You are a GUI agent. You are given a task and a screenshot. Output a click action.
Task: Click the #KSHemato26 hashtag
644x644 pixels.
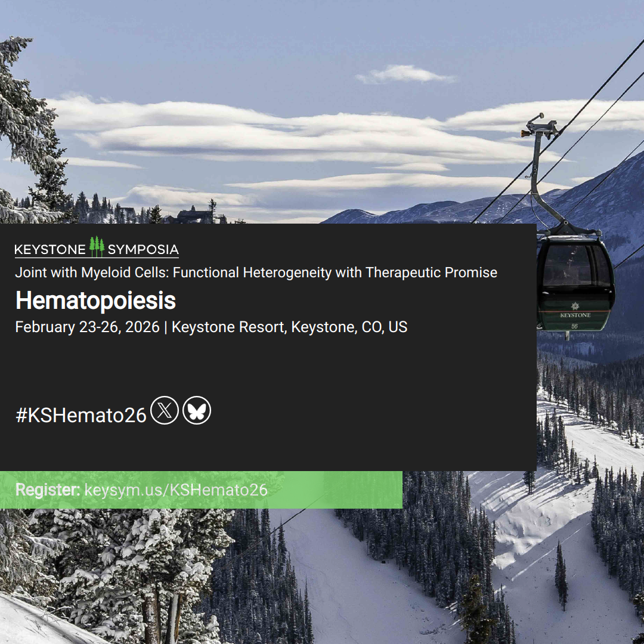[81, 415]
